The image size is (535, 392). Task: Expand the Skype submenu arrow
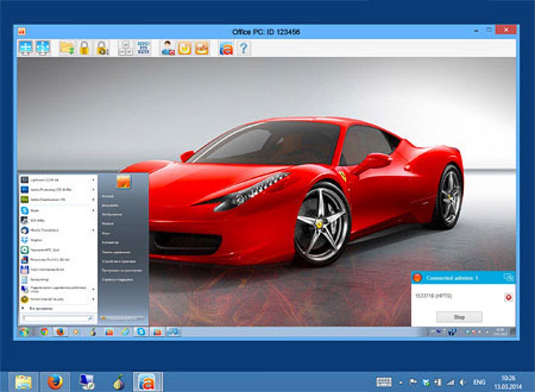point(93,210)
